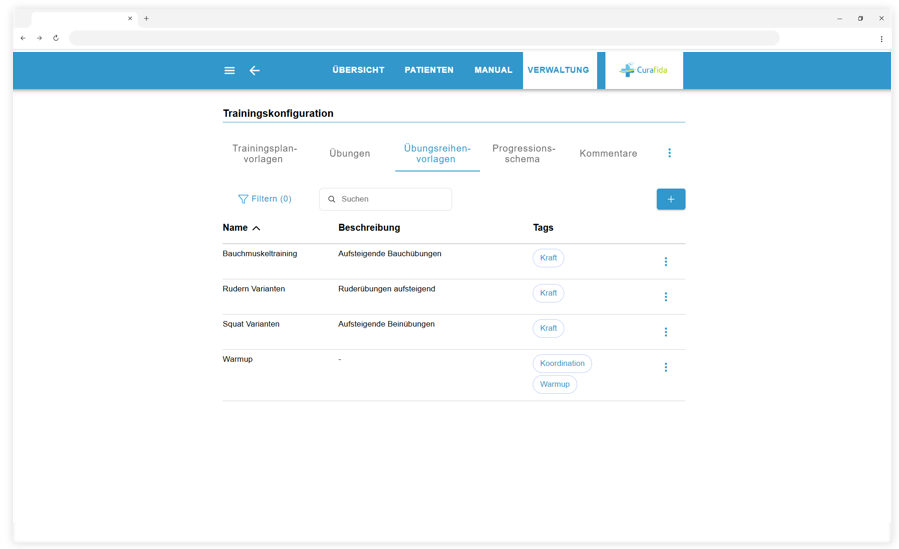Select the Squat Varianten name cell
The height and width of the screenshot is (549, 899).
pyautogui.click(x=251, y=324)
